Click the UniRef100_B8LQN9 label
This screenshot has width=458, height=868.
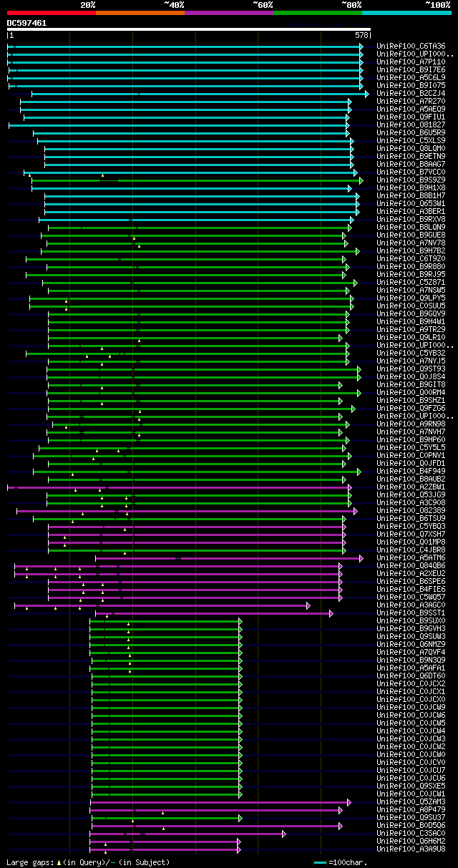click(411, 227)
